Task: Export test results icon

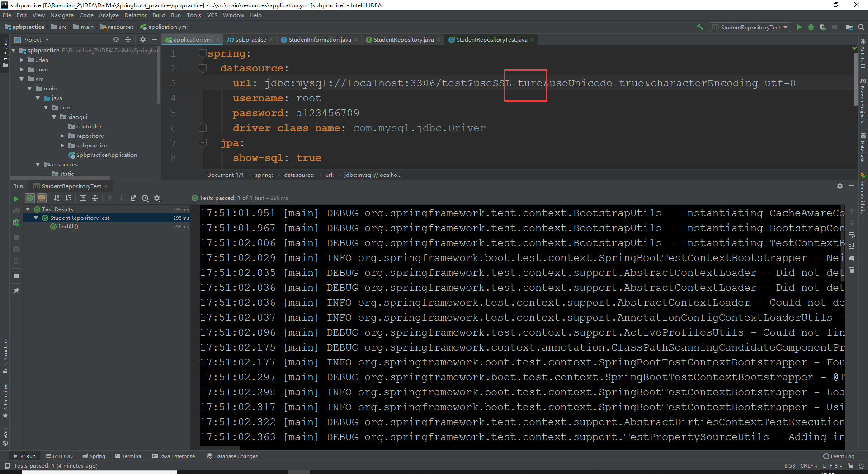Action: tap(133, 198)
